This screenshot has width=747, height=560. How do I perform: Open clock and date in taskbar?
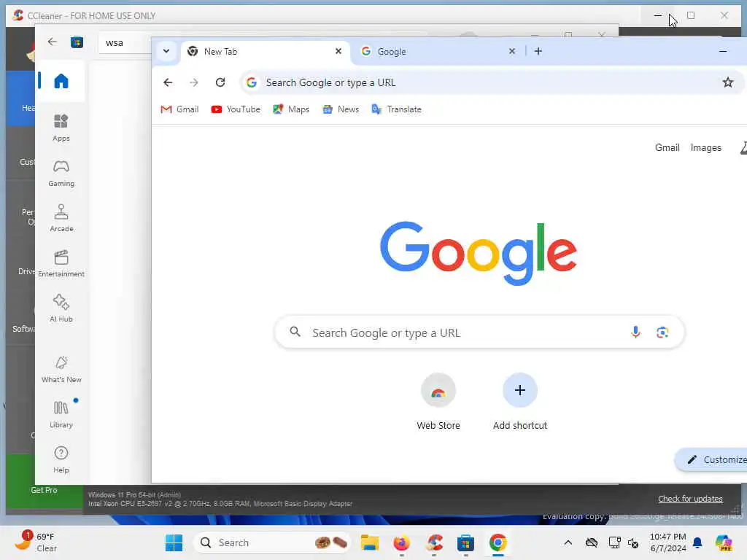click(x=668, y=542)
